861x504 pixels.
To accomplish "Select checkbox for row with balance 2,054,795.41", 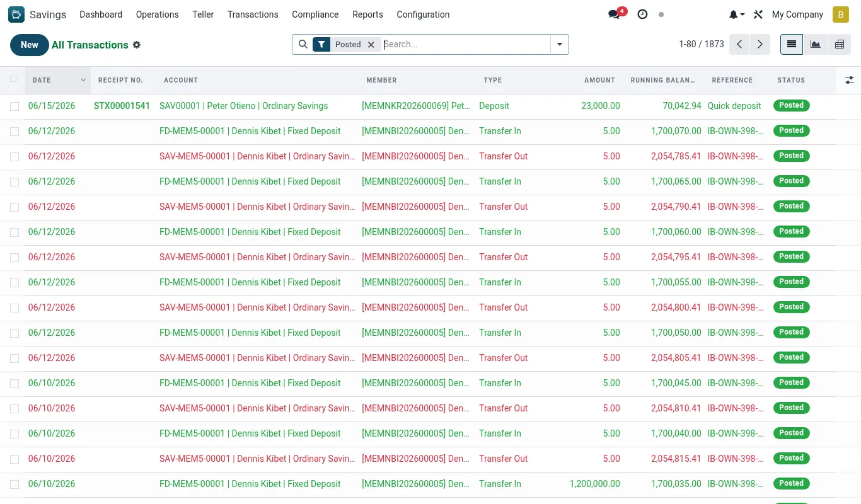I will [x=14, y=258].
